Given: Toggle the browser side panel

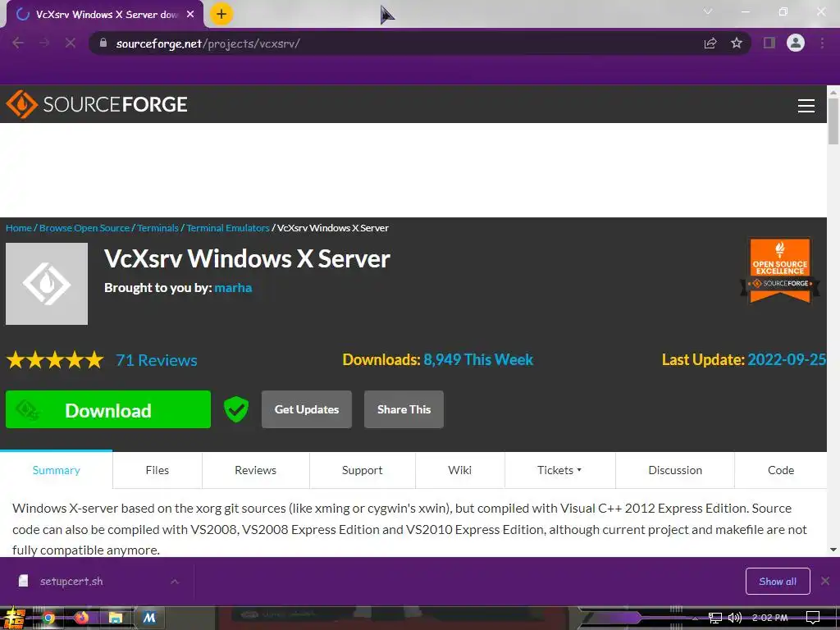Looking at the screenshot, I should [769, 43].
